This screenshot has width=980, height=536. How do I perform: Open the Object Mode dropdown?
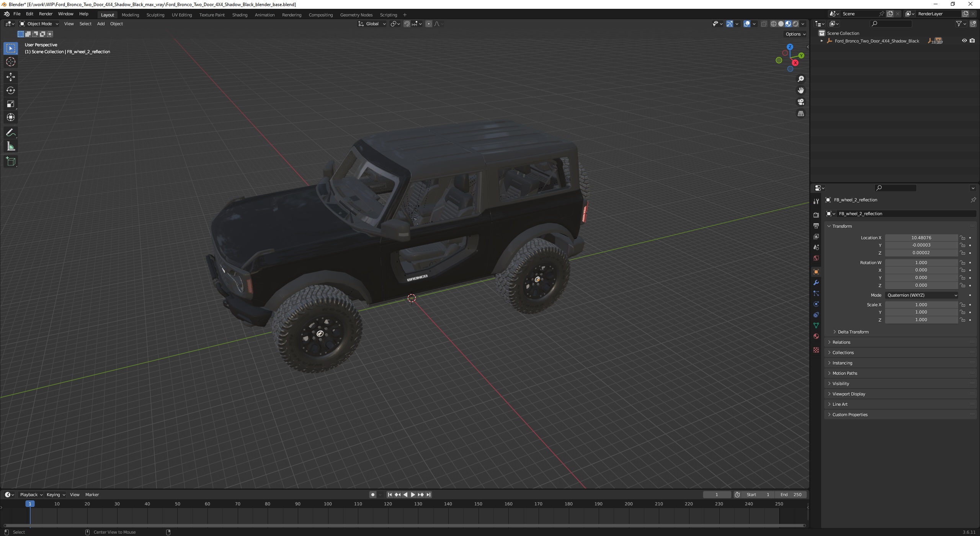click(39, 24)
